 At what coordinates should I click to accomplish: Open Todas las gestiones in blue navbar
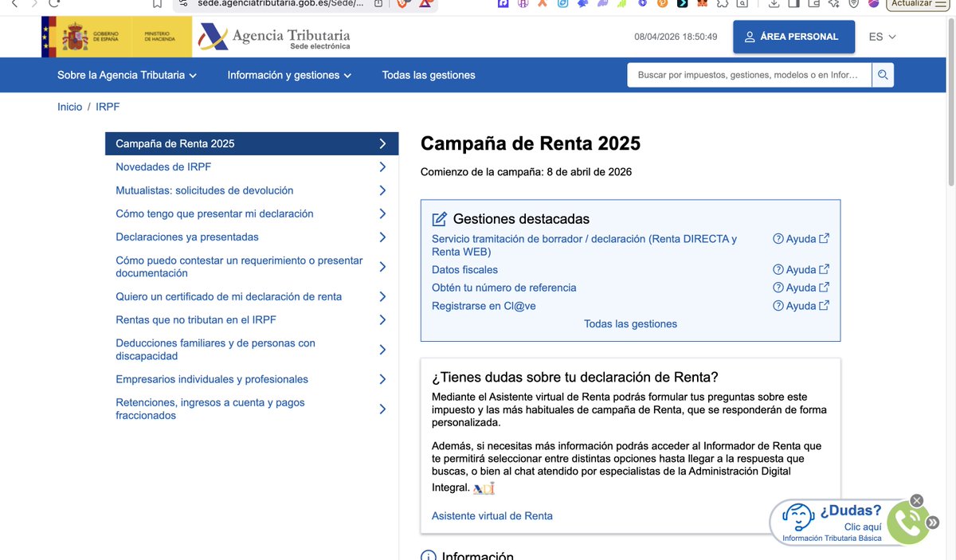coord(429,75)
